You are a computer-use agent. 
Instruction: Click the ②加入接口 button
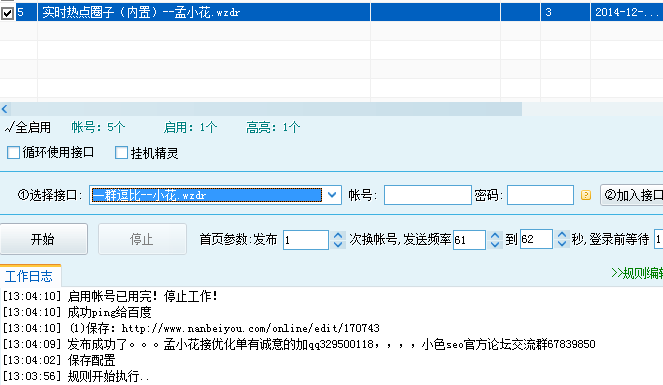tap(632, 195)
